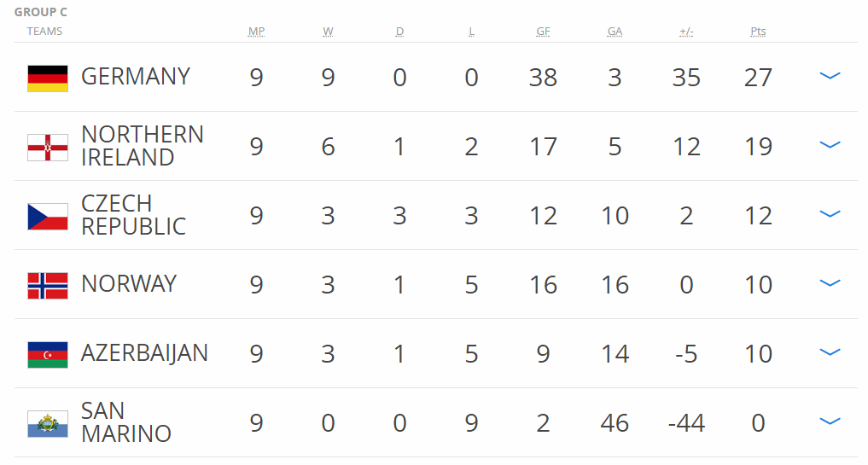Screen dimensions: 868x465
Task: Click the Germany flag icon
Action: pyautogui.click(x=48, y=78)
